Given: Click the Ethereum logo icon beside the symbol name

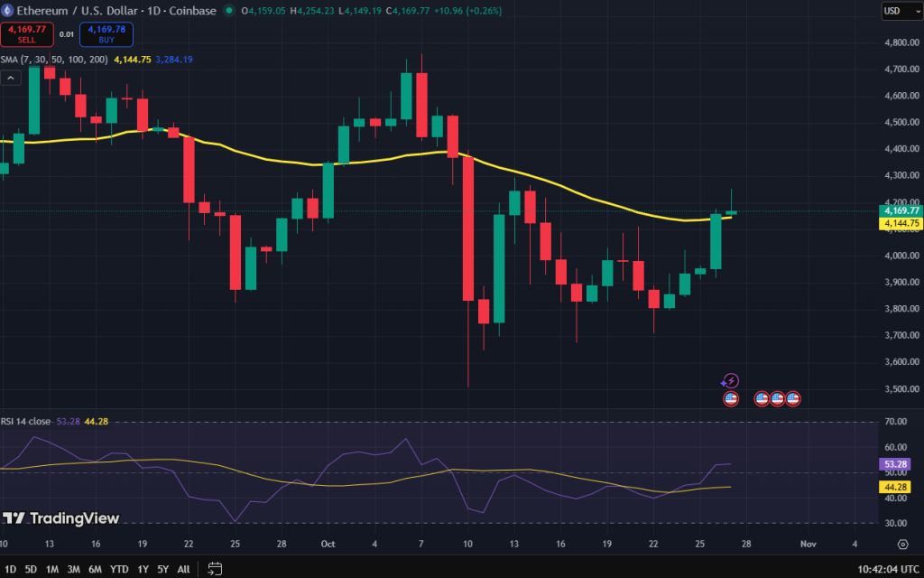Looking at the screenshot, I should [x=6, y=11].
